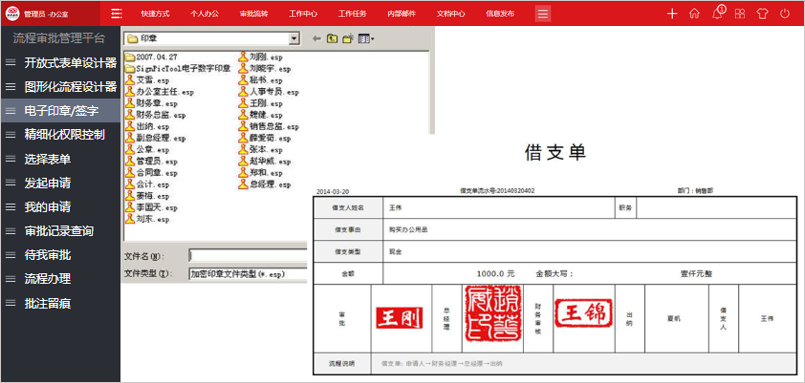Select 审批记录查询 in sidebar

(x=60, y=231)
